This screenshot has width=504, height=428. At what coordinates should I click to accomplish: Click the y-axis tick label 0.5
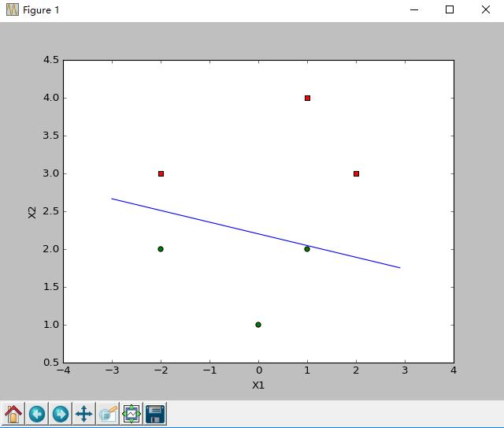(x=51, y=363)
